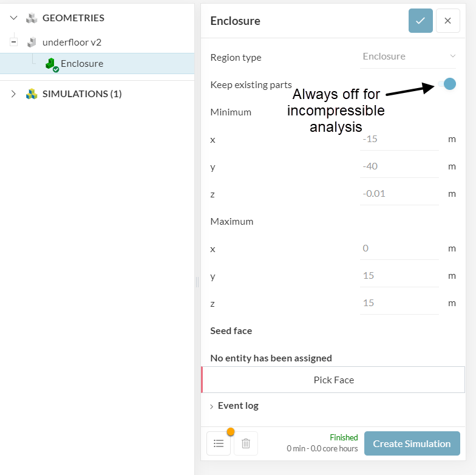
Task: Select Enclosure item in tree
Action: 82,64
